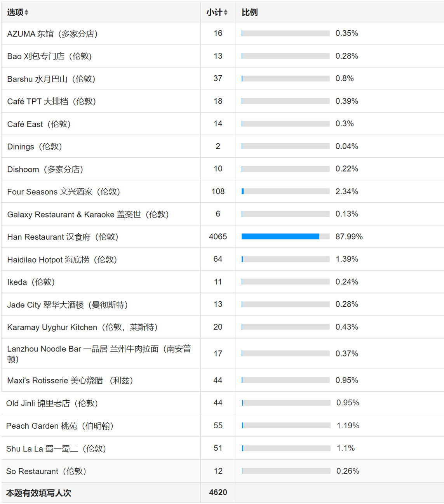This screenshot has height=504, width=444.
Task: Select the AZUMA 东馆 row label
Action: tap(52, 34)
